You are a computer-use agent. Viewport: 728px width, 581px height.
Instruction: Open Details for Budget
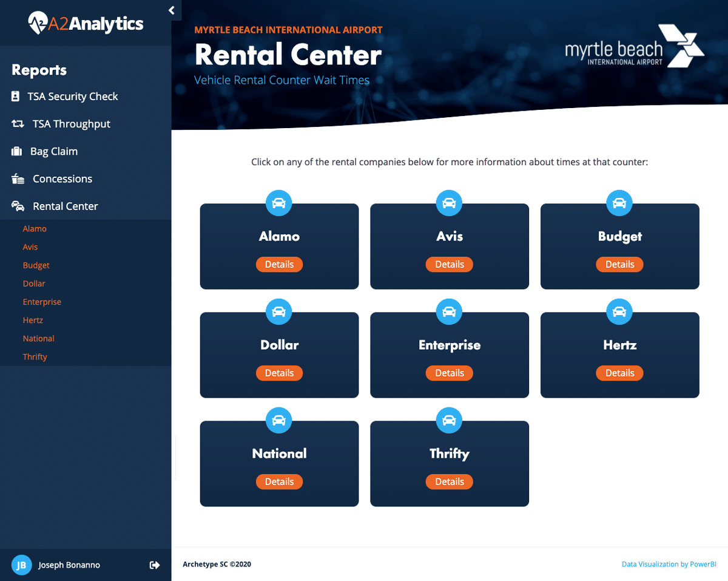pos(619,265)
